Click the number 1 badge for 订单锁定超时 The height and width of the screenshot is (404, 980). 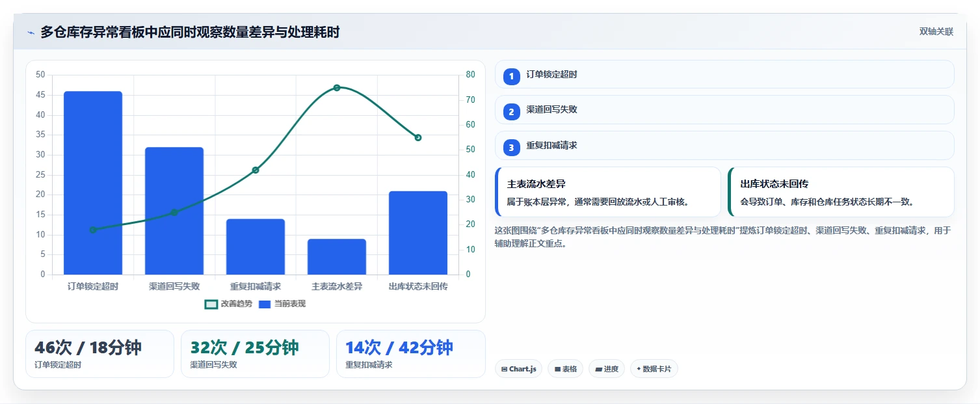511,76
